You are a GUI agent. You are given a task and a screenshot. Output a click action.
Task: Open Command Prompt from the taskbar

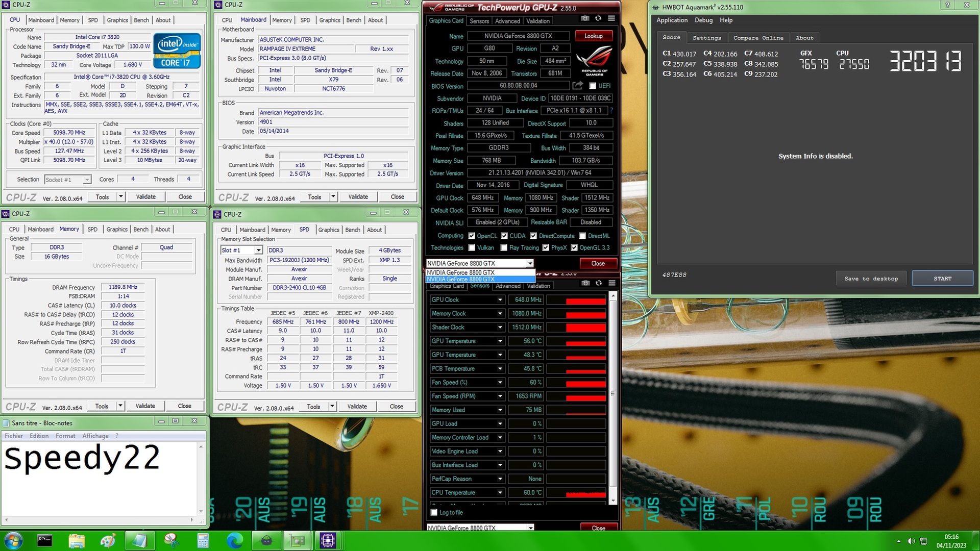pos(44,540)
